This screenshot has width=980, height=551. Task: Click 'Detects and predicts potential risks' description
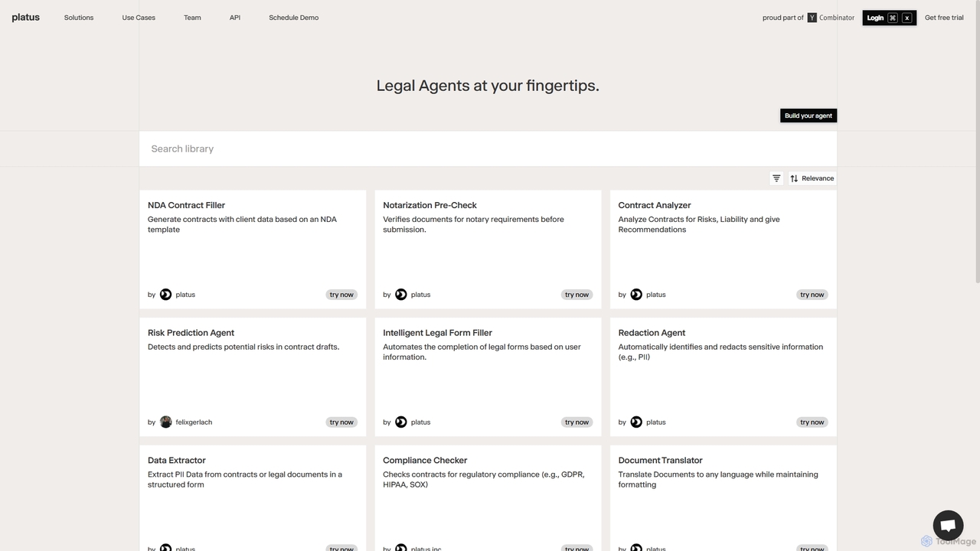pyautogui.click(x=243, y=347)
